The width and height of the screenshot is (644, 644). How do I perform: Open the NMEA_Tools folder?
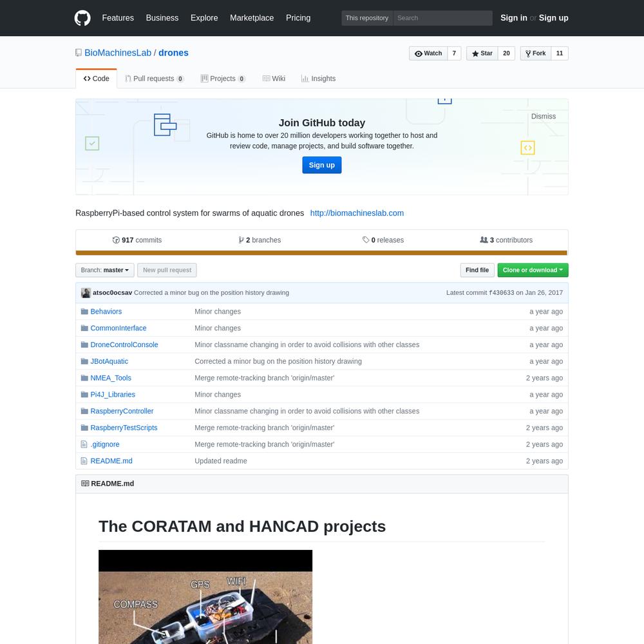coord(111,378)
